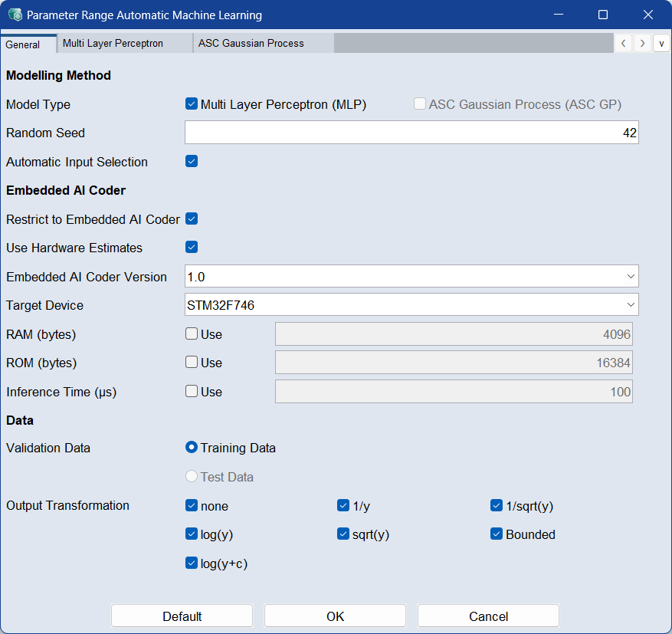The height and width of the screenshot is (634, 672).
Task: Uncheck Use Hardware Estimates
Action: tap(192, 248)
